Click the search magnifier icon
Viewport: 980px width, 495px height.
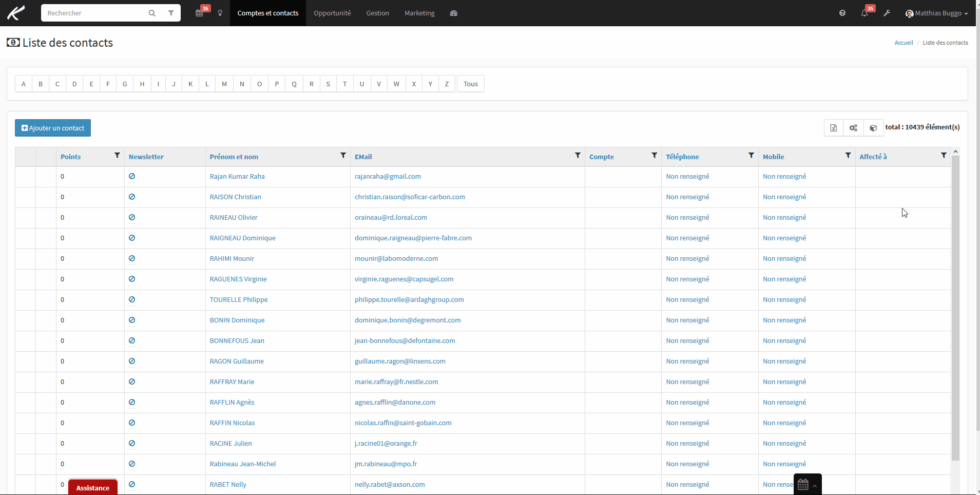point(152,13)
